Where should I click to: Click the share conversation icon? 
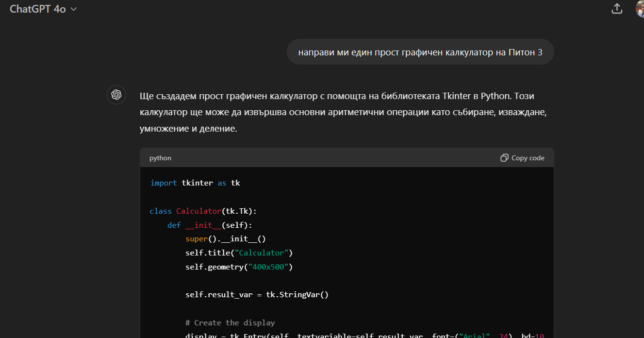(x=617, y=8)
